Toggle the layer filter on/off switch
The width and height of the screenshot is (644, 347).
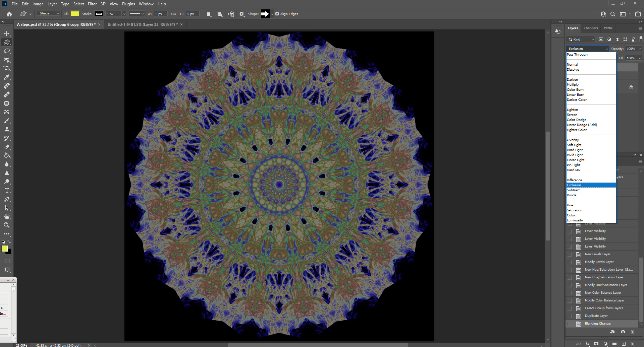(641, 39)
